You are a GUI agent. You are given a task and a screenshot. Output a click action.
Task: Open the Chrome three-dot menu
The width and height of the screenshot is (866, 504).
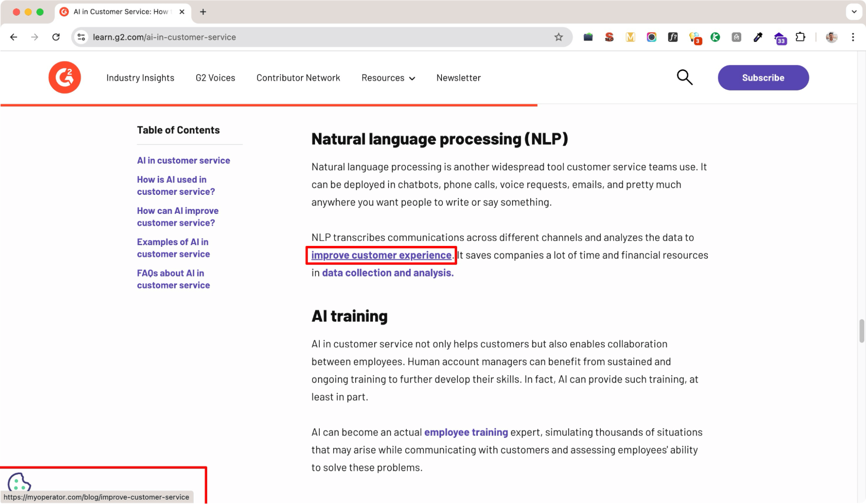853,37
